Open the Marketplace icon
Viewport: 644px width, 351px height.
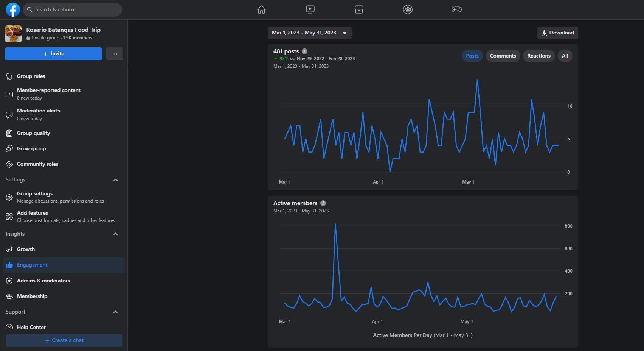click(x=359, y=9)
